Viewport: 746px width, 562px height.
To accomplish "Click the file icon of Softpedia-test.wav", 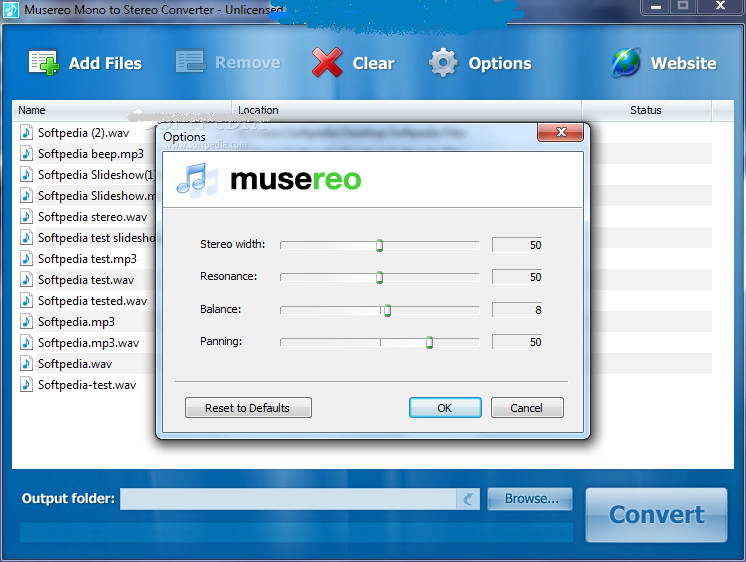I will [x=26, y=385].
